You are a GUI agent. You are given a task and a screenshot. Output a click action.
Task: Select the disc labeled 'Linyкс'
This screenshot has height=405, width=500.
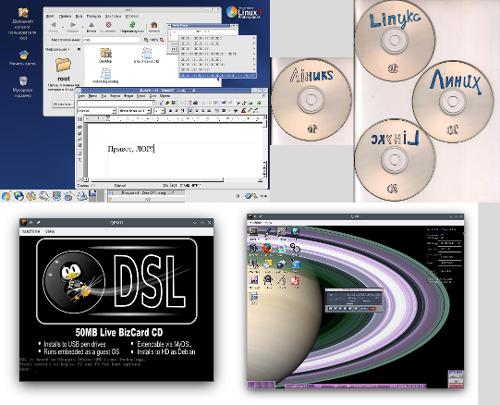395,40
